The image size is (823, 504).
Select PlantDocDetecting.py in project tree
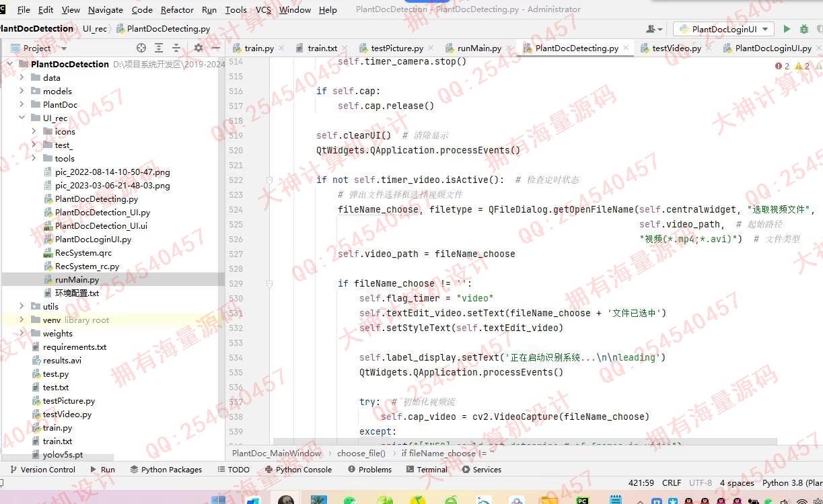[96, 199]
